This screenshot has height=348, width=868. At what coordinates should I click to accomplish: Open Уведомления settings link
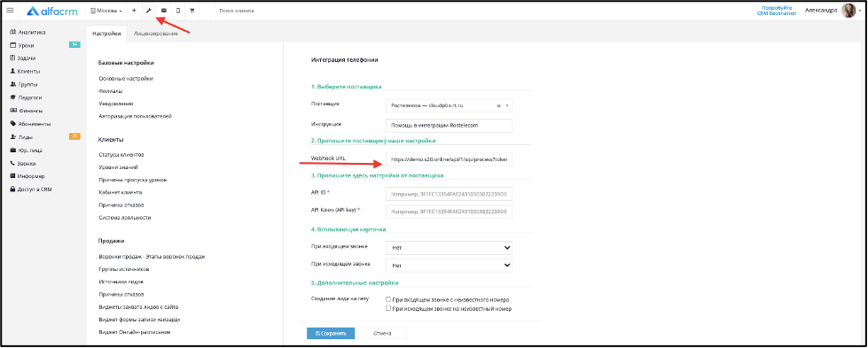115,104
